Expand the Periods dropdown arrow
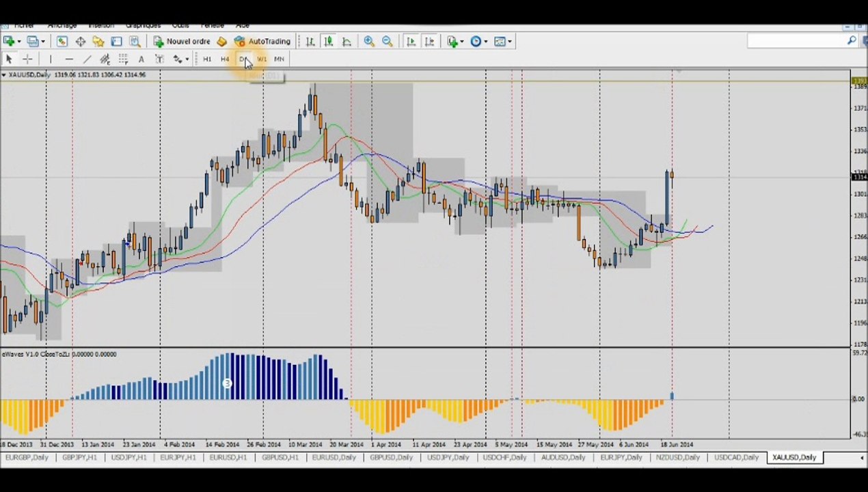Image resolution: width=868 pixels, height=492 pixels. [485, 42]
